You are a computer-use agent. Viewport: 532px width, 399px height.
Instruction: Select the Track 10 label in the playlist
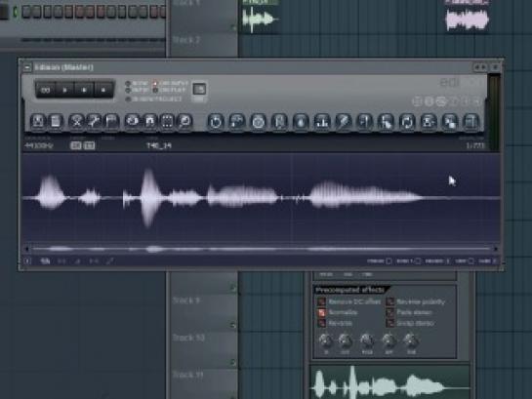(188, 338)
